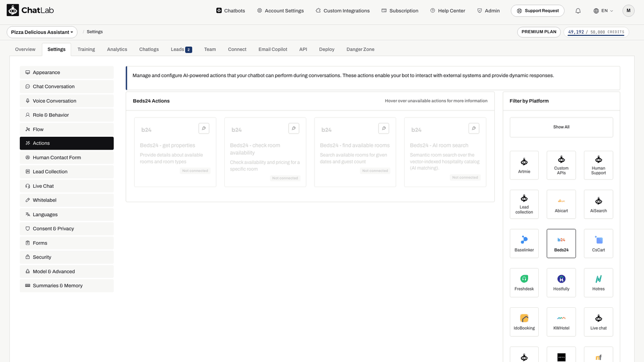Open Voice Conversation settings in sidebar

pos(67,101)
